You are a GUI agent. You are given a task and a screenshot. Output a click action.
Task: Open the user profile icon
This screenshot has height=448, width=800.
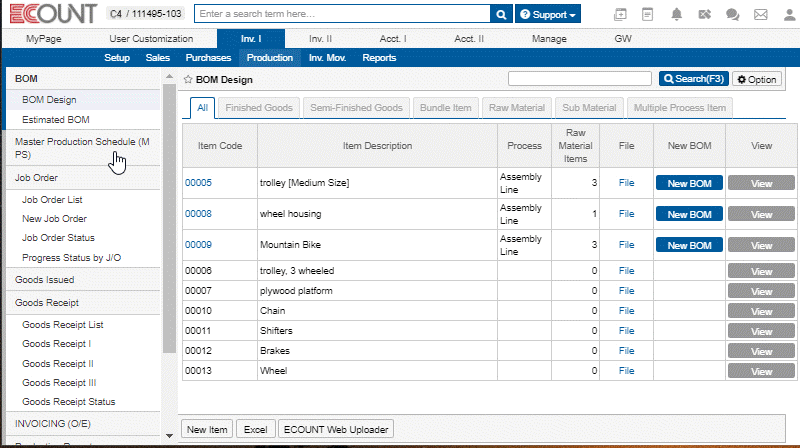[x=789, y=14]
